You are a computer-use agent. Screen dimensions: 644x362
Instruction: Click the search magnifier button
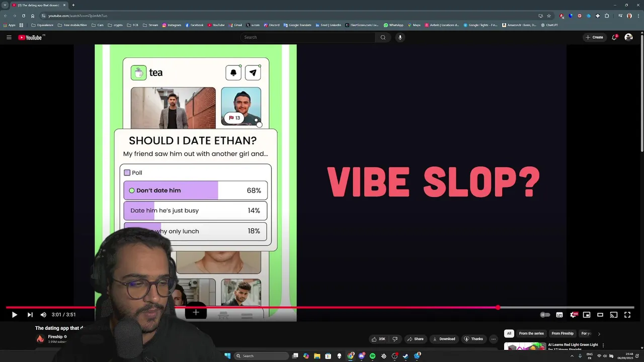tap(383, 37)
